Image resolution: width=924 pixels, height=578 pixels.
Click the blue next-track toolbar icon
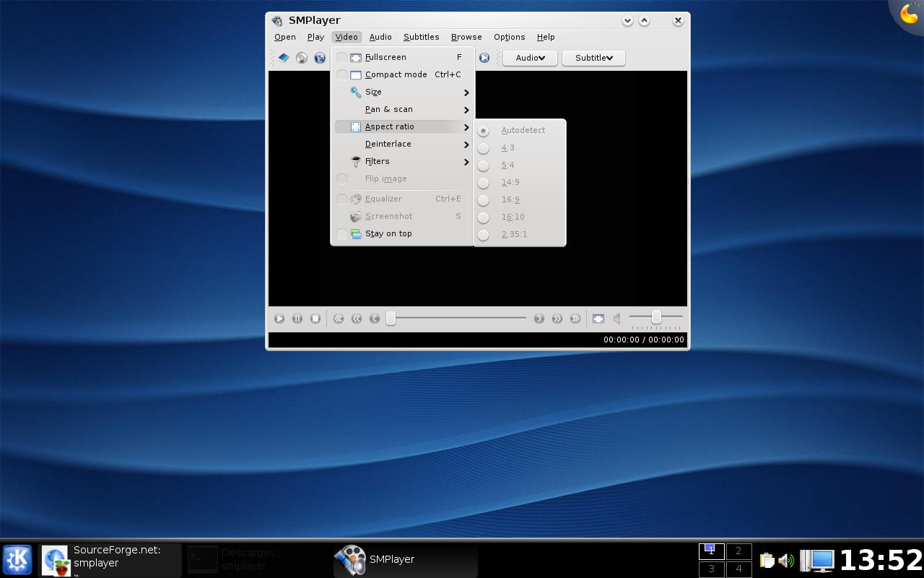click(x=484, y=58)
